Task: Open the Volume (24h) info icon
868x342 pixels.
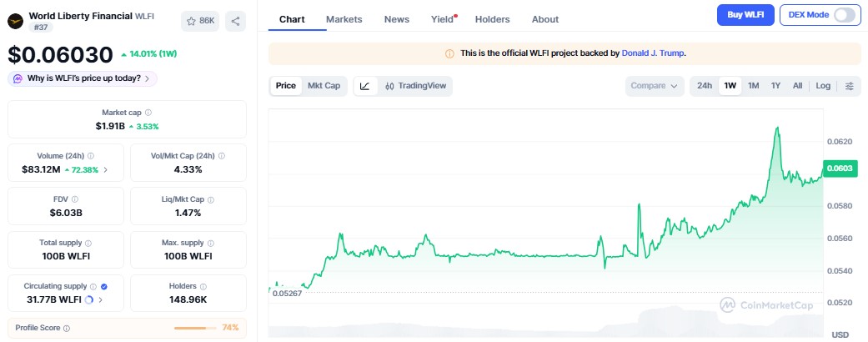Action: pos(91,156)
